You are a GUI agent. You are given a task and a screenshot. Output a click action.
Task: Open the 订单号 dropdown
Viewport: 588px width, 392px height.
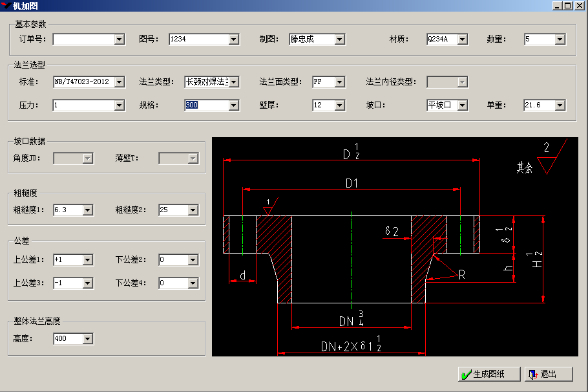(x=119, y=39)
